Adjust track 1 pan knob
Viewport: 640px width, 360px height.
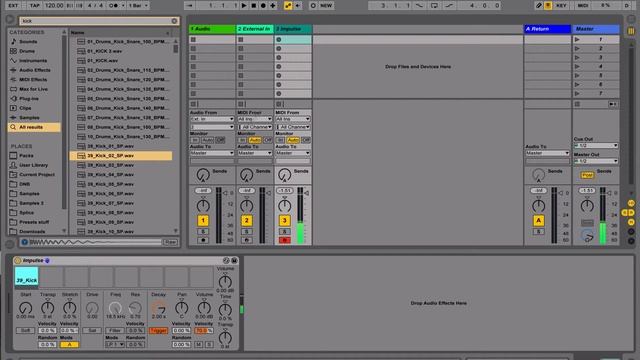click(203, 206)
